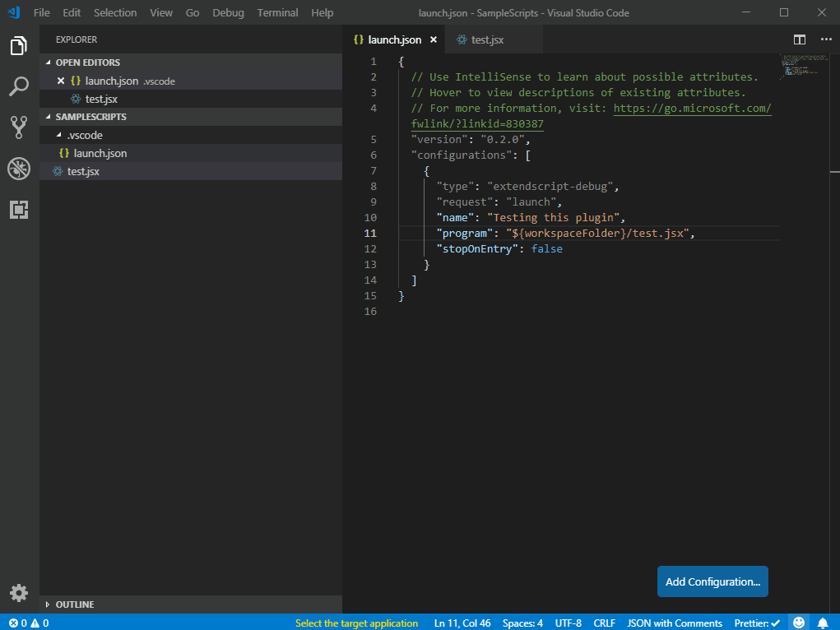The image size is (840, 630).
Task: Click the "configurations" key on line 6
Action: 462,155
